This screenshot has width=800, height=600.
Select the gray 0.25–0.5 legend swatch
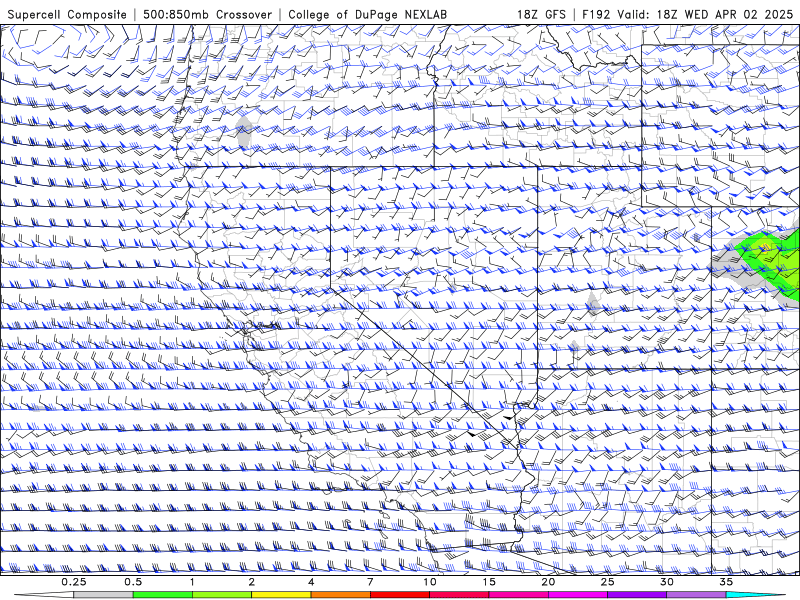click(103, 595)
